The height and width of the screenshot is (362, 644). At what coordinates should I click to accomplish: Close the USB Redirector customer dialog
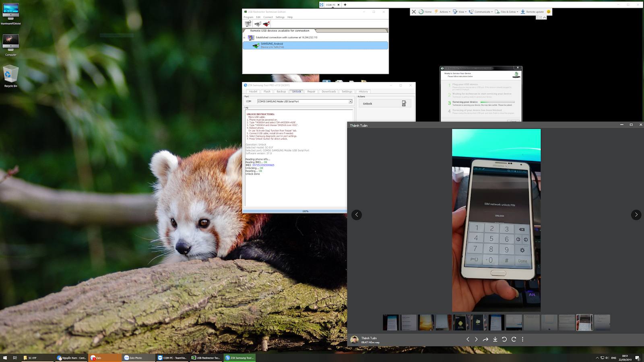[x=518, y=68]
